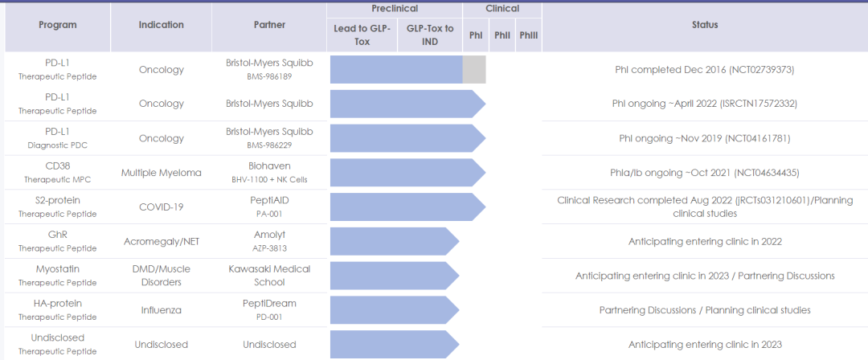Screen dimensions: 868x360
Task: Click the Partner column header
Action: coord(269,25)
